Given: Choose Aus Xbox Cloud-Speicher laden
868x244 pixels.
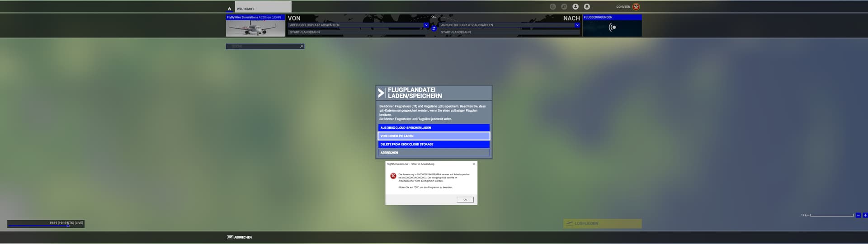Looking at the screenshot, I should coord(434,128).
